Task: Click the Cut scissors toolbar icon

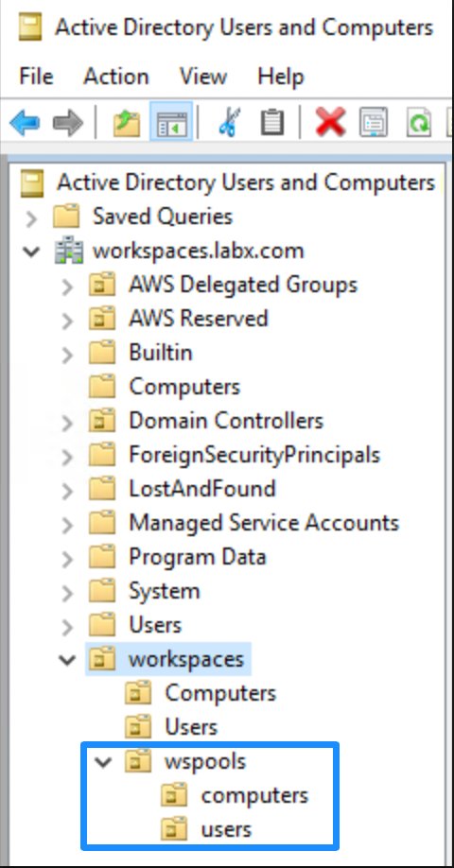Action: click(229, 122)
